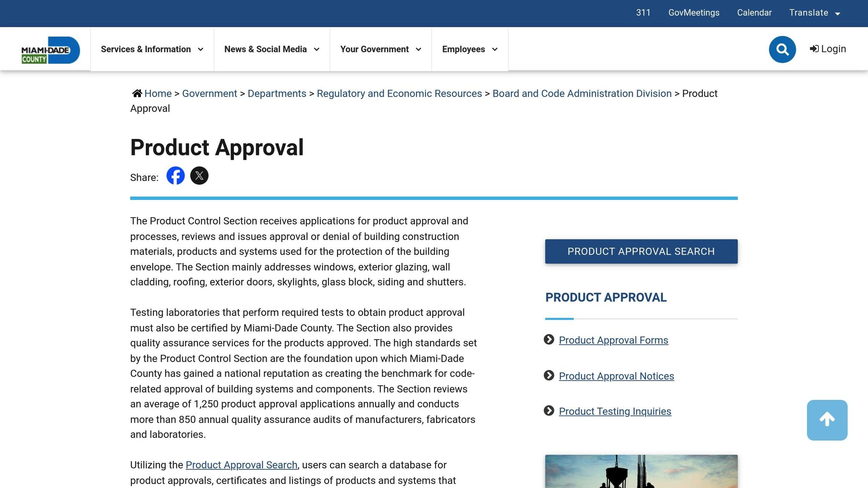This screenshot has height=488, width=868.
Task: Open Product Approval Notices link
Action: pyautogui.click(x=616, y=376)
